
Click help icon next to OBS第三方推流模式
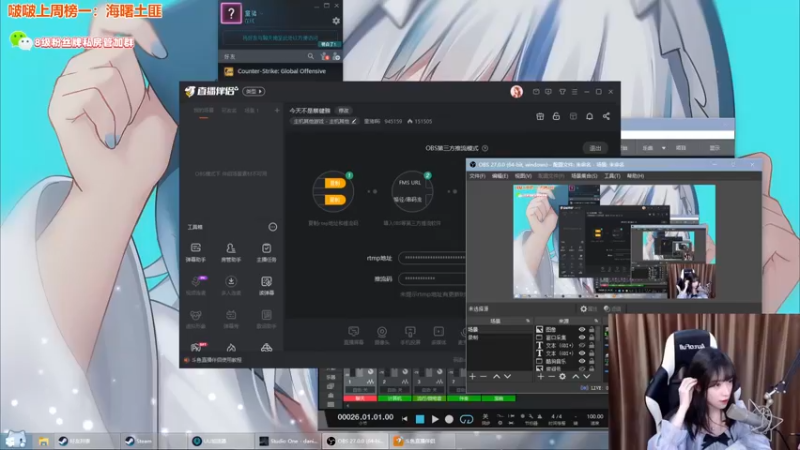click(485, 148)
